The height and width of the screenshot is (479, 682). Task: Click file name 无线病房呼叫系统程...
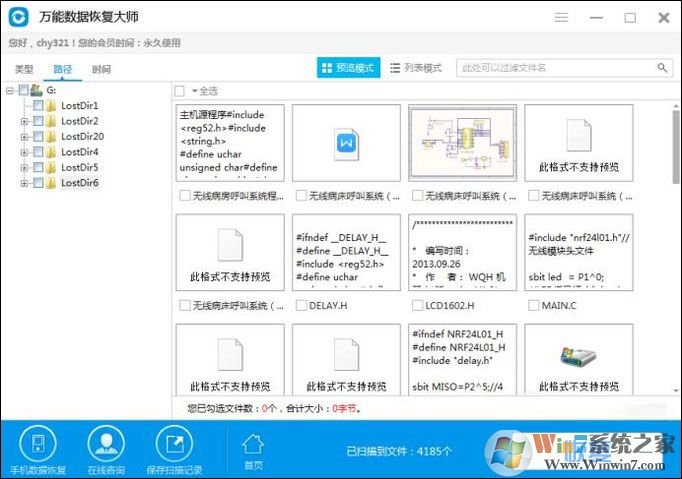238,196
